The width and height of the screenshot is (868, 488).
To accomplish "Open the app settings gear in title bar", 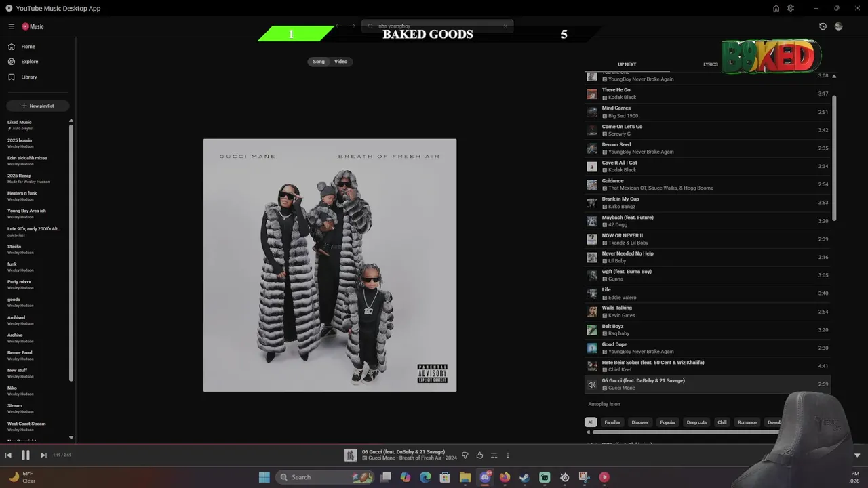I will coord(791,8).
